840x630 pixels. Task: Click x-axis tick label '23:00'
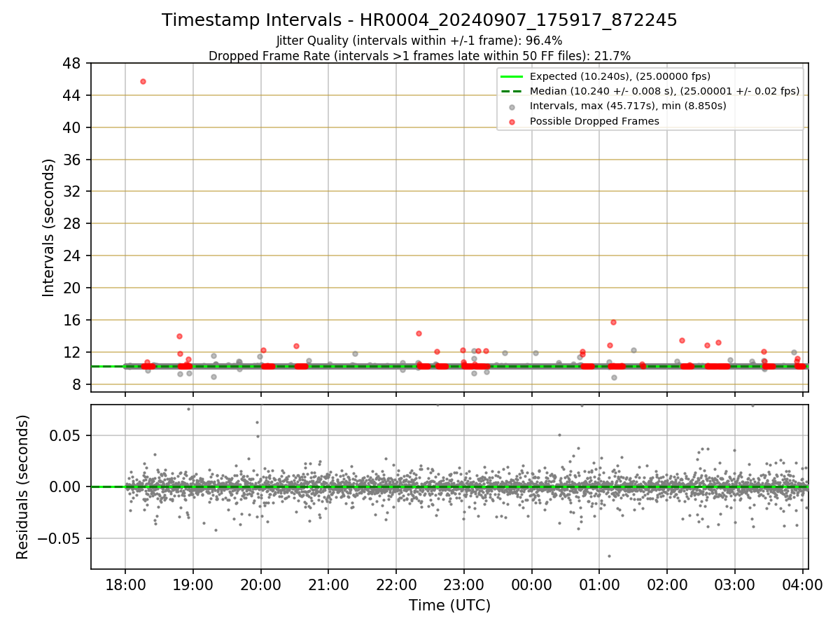pyautogui.click(x=463, y=584)
